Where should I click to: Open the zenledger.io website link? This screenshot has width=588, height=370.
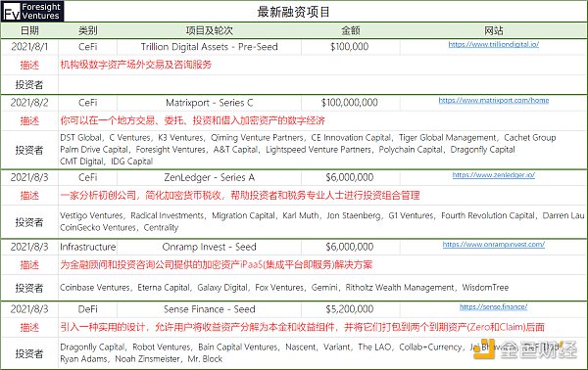click(x=494, y=175)
